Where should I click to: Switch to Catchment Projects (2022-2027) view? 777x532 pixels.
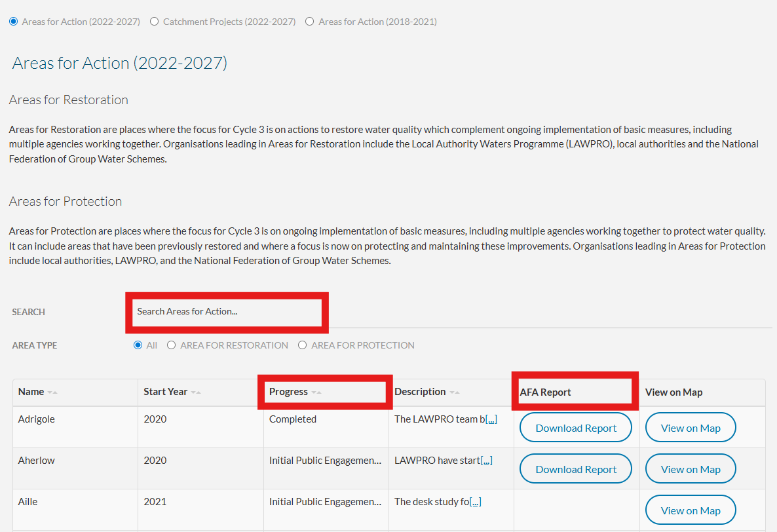[154, 21]
